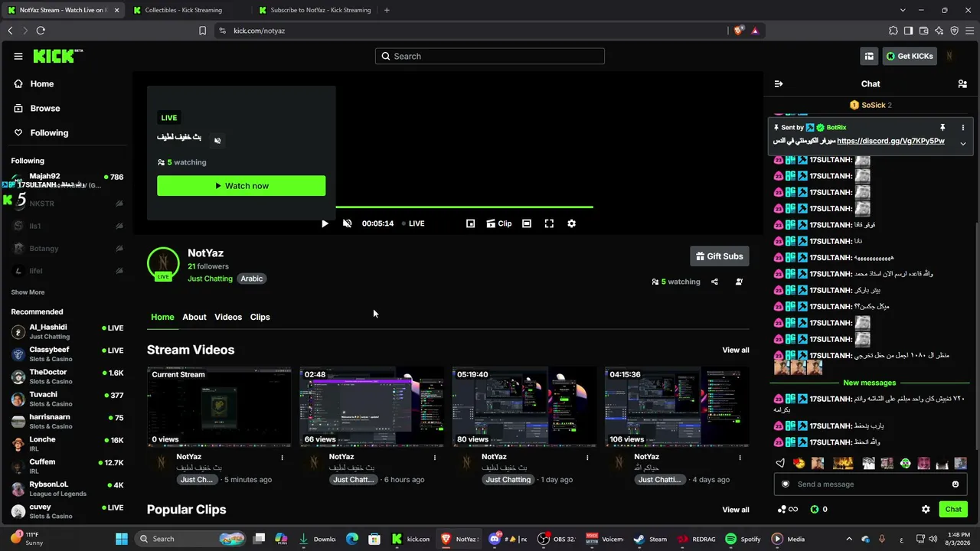
Task: Jump to New messages in chat
Action: 869,383
